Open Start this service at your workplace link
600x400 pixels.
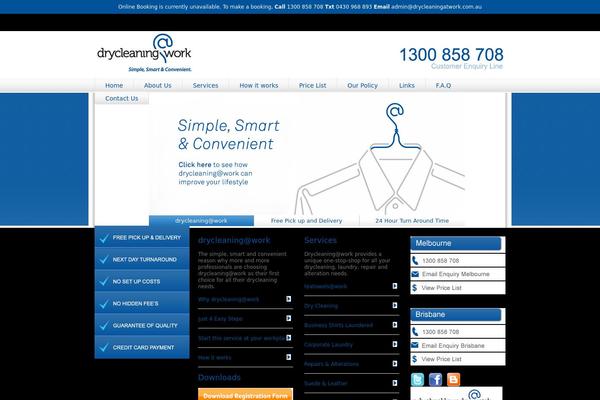pyautogui.click(x=242, y=338)
